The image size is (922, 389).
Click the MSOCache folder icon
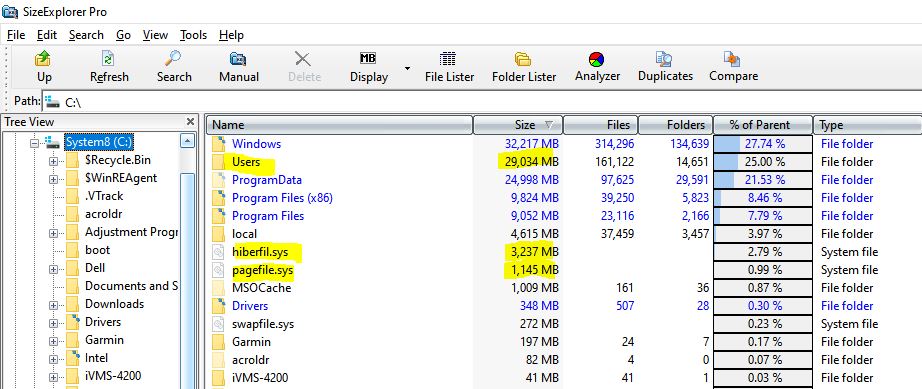219,288
